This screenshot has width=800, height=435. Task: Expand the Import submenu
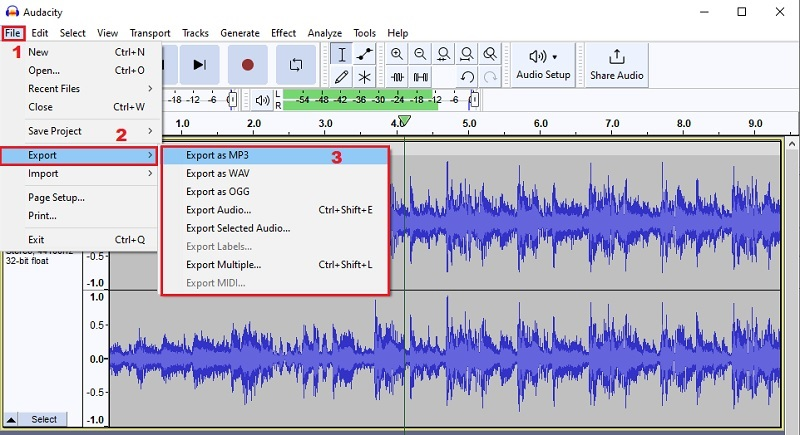(81, 174)
